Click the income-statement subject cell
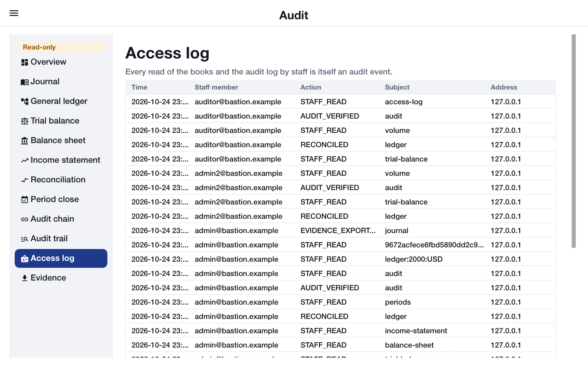 click(x=416, y=331)
